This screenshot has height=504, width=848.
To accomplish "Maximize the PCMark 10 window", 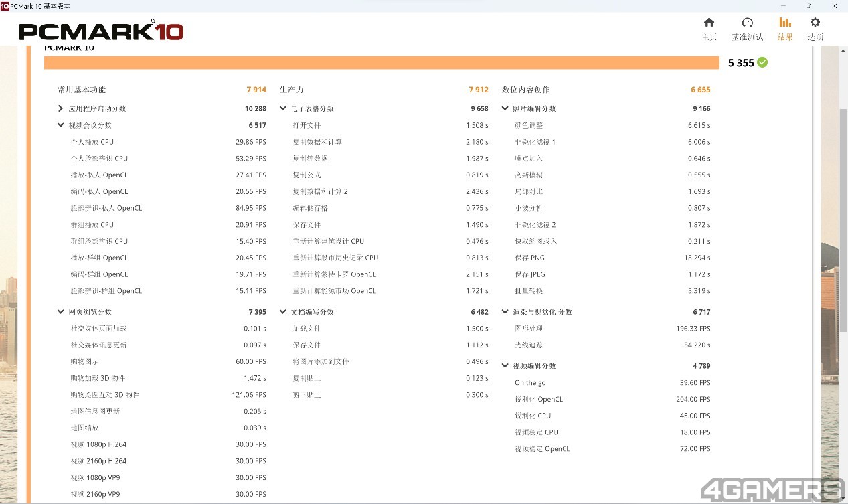I will 809,5.
